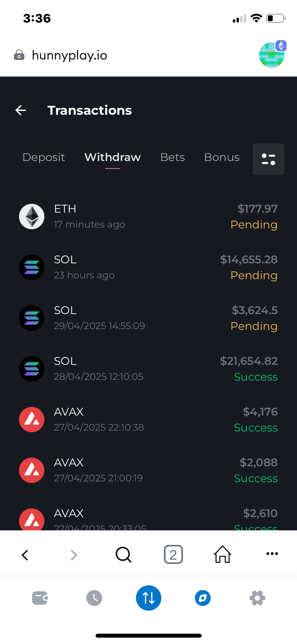Open the SOL $14,655.28 pending withdrawal
This screenshot has width=297, height=644.
click(148, 267)
